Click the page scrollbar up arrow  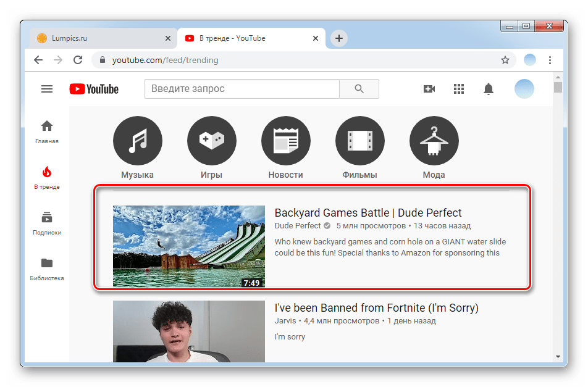[x=558, y=77]
